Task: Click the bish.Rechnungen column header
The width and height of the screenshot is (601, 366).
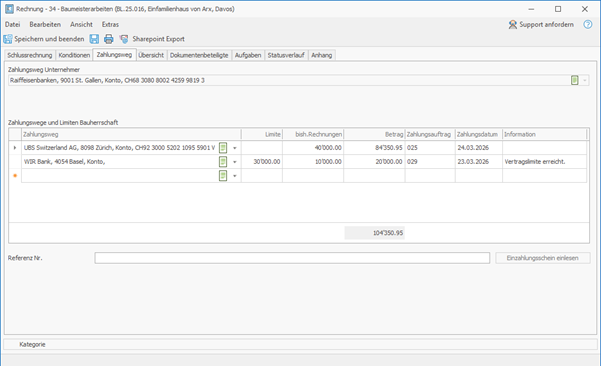Action: (313, 134)
